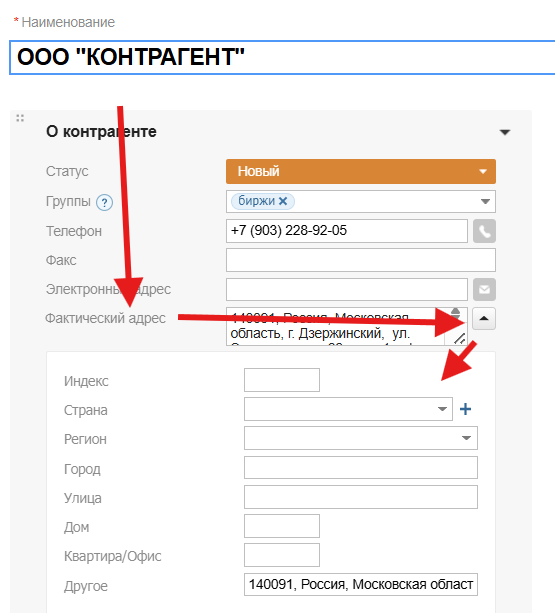Click the empty Факс input field
This screenshot has height=613, width=555.
[361, 260]
